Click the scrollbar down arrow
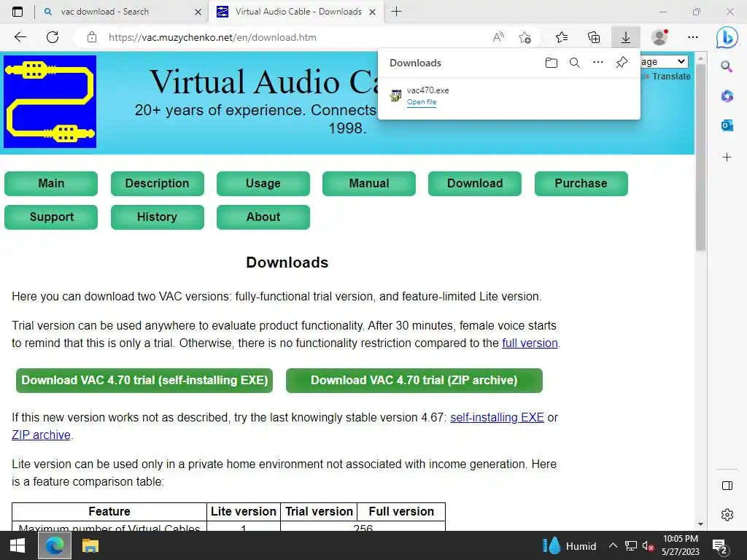The width and height of the screenshot is (747, 560). click(700, 524)
